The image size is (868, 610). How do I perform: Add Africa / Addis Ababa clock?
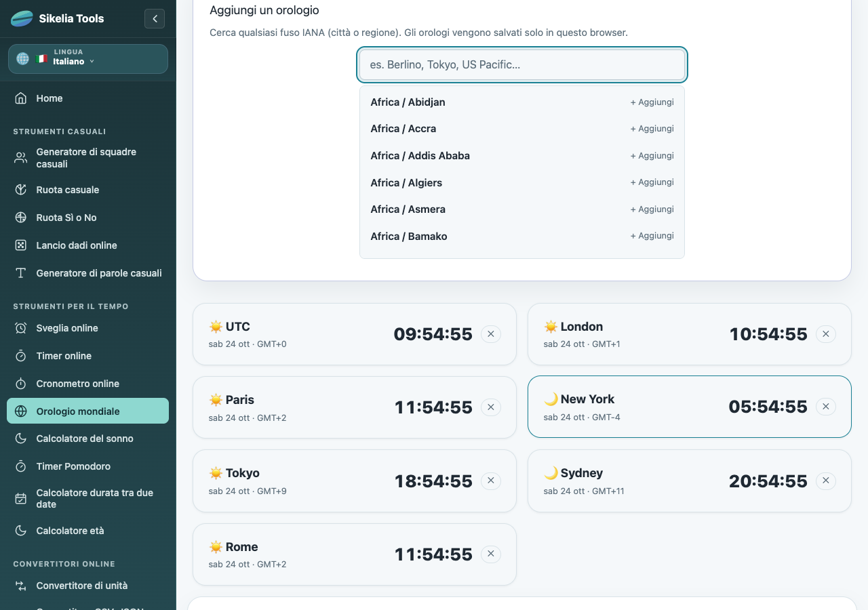(652, 156)
